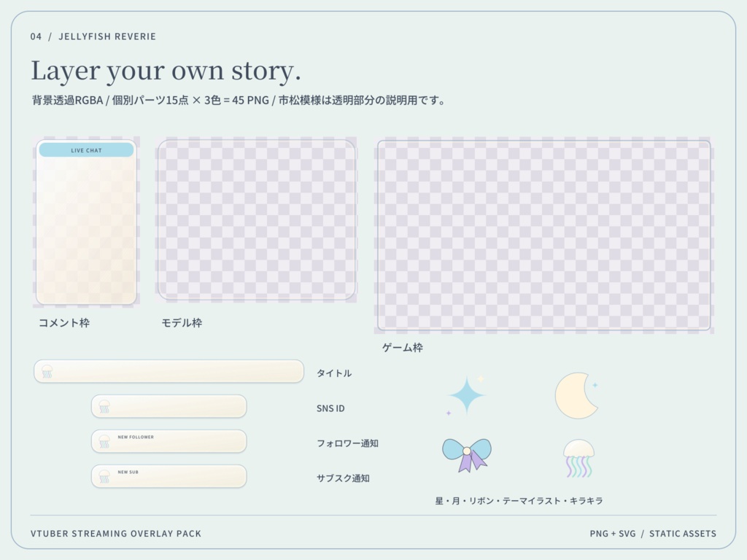The image size is (747, 560).
Task: Select the model frame checkered preview
Action: 257,219
